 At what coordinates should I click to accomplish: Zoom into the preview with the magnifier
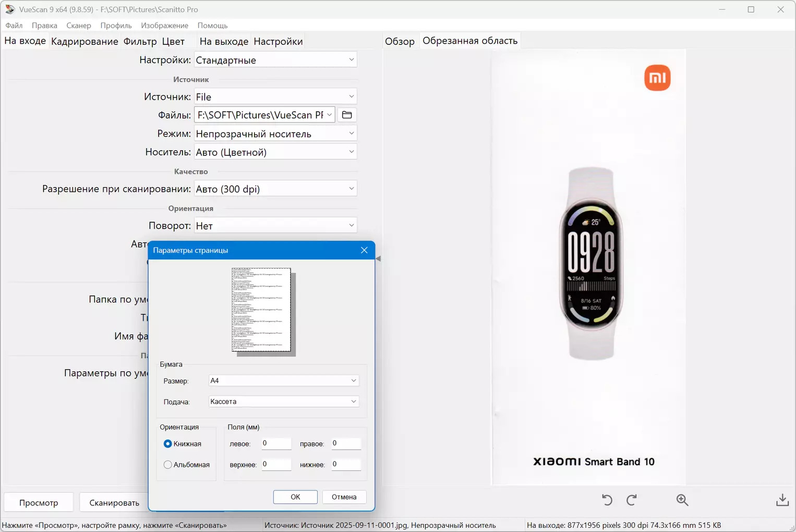tap(682, 500)
